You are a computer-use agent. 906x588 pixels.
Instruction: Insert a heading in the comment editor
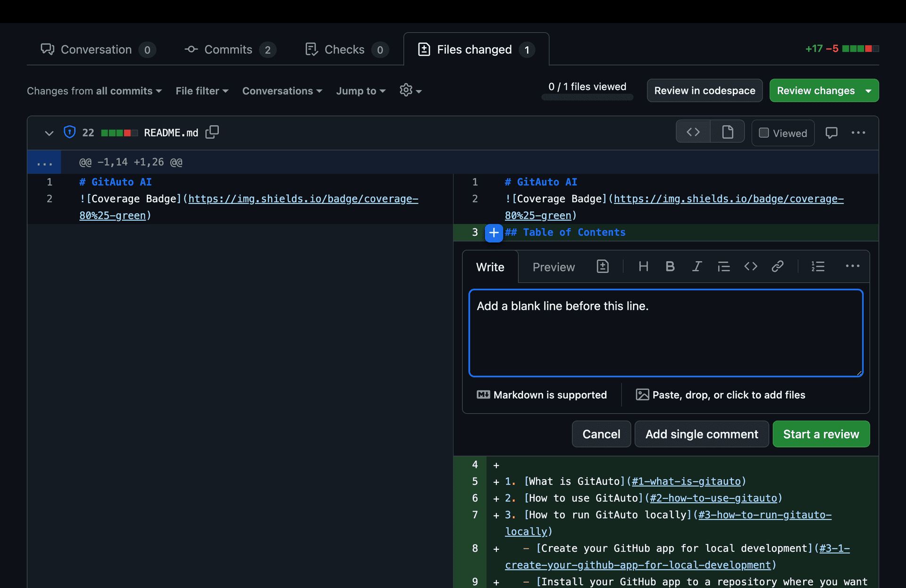(643, 266)
